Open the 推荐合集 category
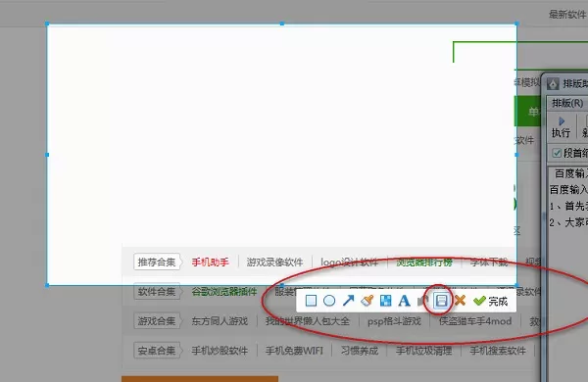Image resolution: width=588 pixels, height=382 pixels. (157, 263)
